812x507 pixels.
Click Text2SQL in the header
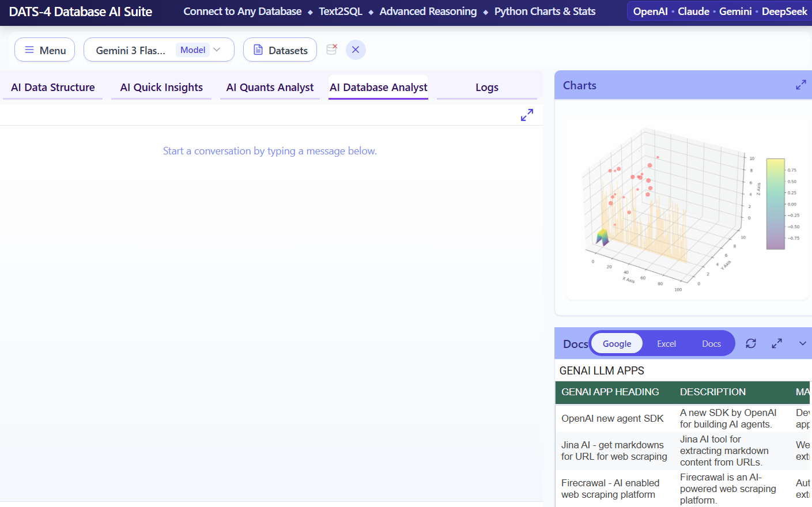(341, 12)
